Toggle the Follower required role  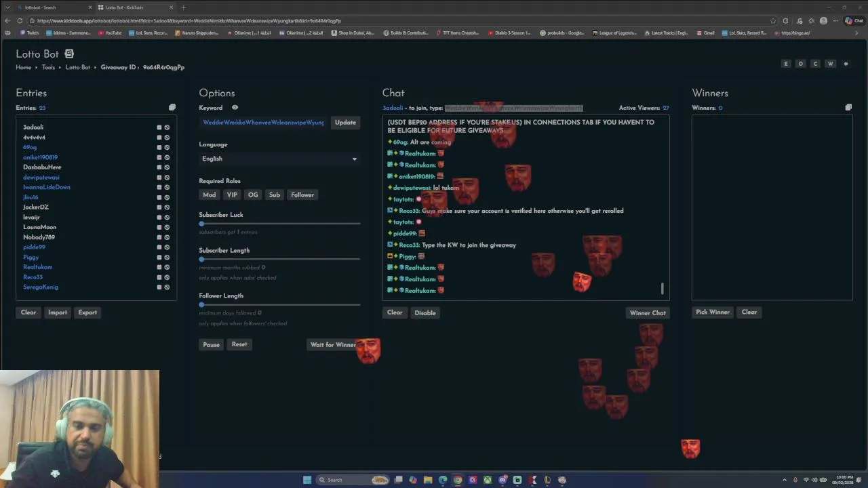tap(302, 195)
